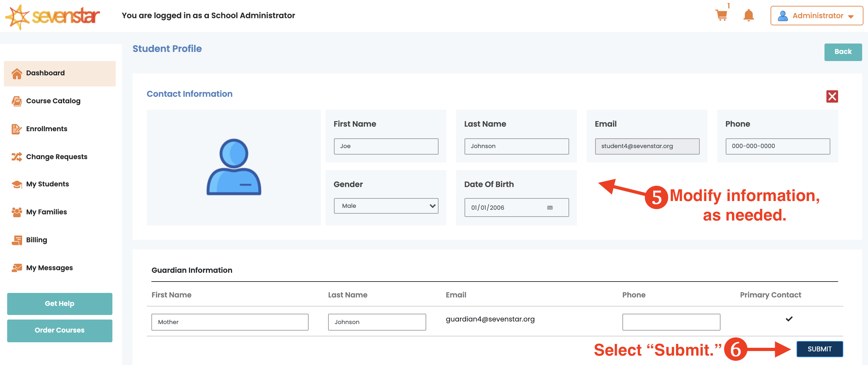Expand the Gender dropdown
The height and width of the screenshot is (365, 868).
[x=386, y=206]
